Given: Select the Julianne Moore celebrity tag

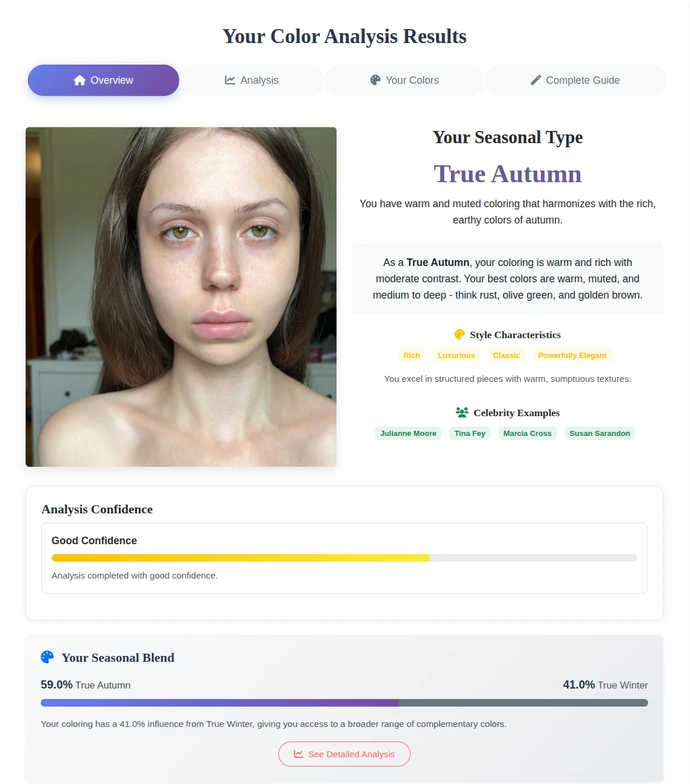Looking at the screenshot, I should [408, 433].
